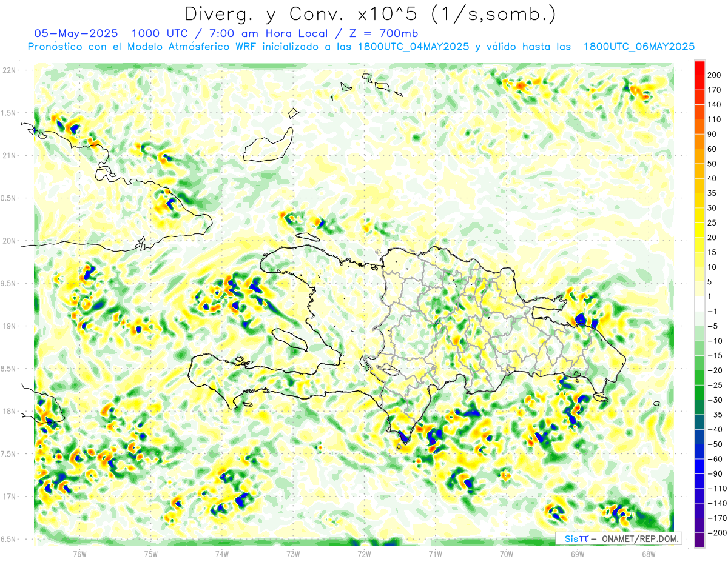Click the colorbar value '60'
The image size is (728, 562).
[713, 149]
